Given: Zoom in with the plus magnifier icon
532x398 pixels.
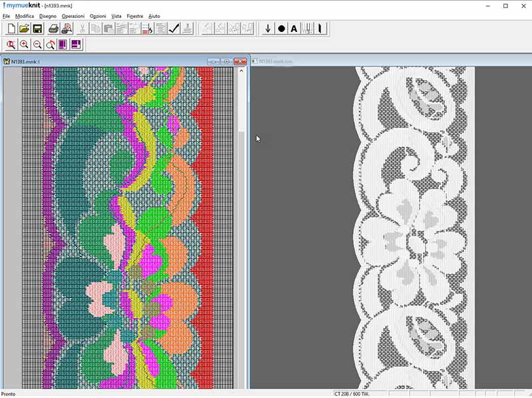Looking at the screenshot, I should 24,45.
